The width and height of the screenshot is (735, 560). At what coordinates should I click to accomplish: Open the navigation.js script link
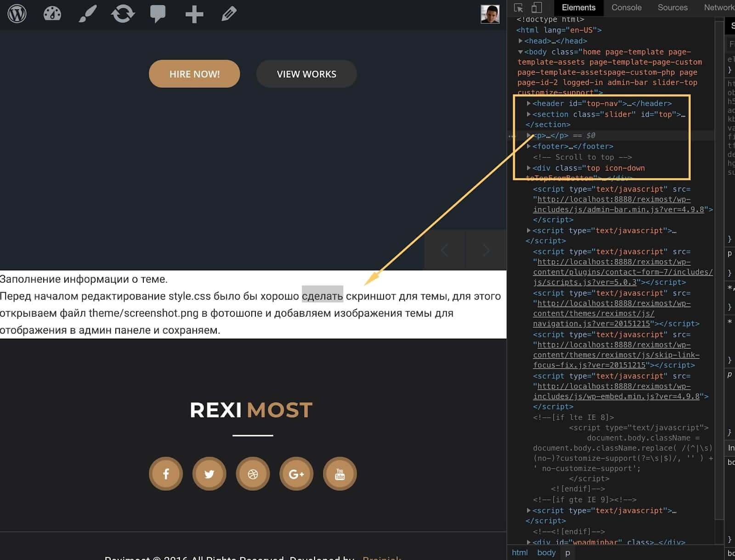tap(612, 313)
